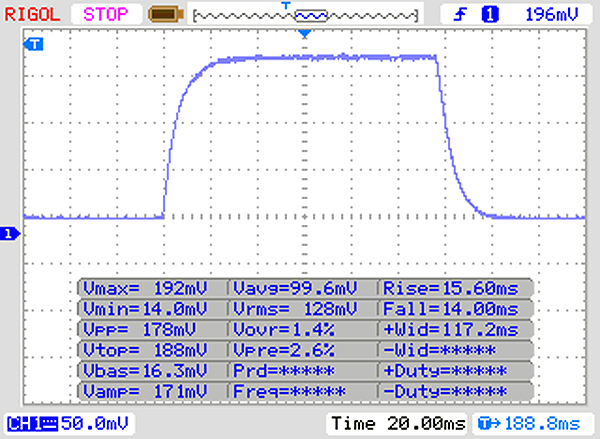This screenshot has height=439, width=600.
Task: Click the Vmin=14.0mV measurement
Action: pos(145,309)
